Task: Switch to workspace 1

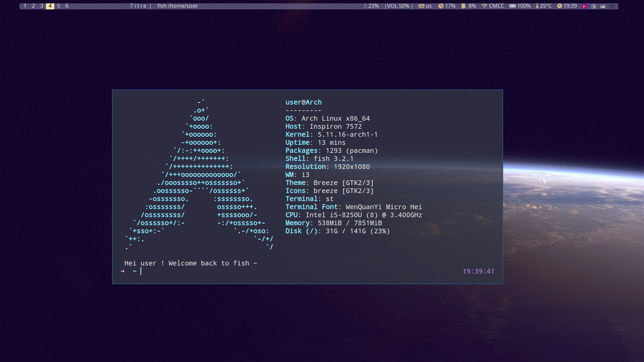Action: coord(25,6)
